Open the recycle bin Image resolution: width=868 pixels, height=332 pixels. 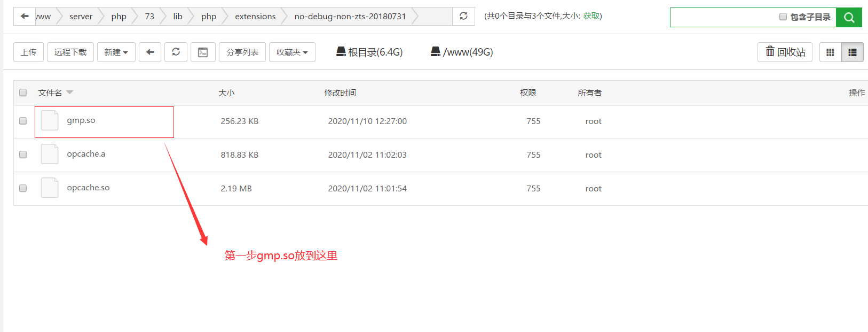pos(785,52)
